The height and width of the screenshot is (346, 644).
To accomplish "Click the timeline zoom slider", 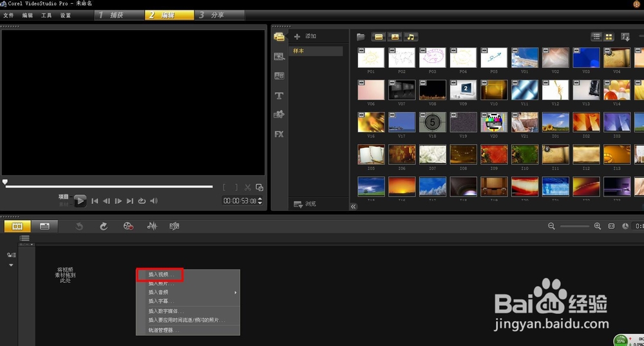I will 574,226.
